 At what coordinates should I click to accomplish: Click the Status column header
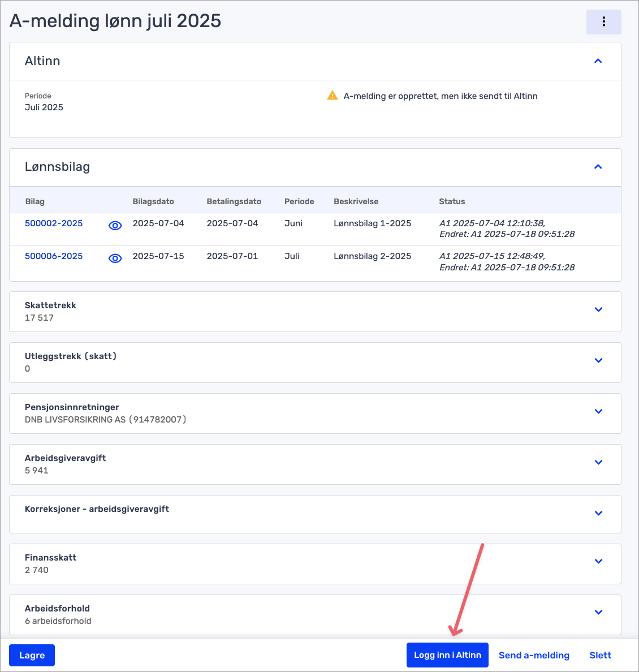(x=452, y=201)
